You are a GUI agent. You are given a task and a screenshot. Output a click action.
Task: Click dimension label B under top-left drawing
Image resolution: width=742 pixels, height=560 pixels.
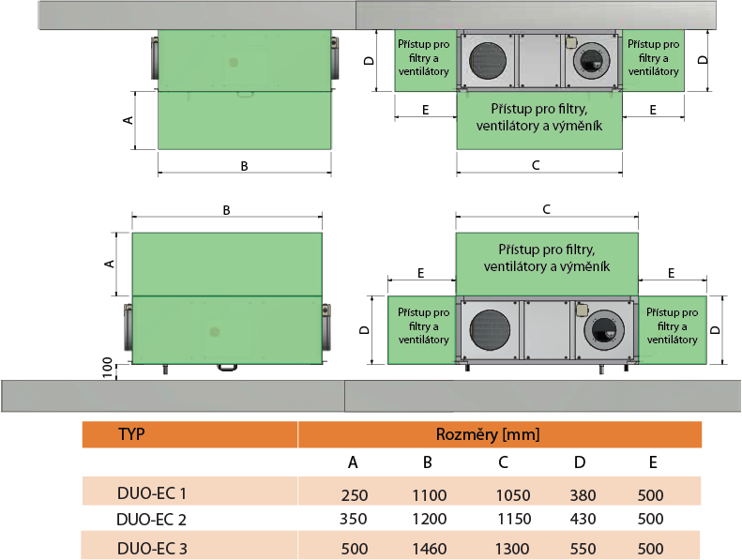click(x=244, y=166)
